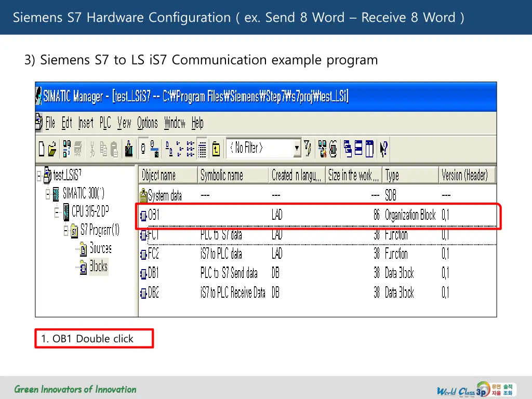
Task: Open the Help menu
Action: pos(197,123)
